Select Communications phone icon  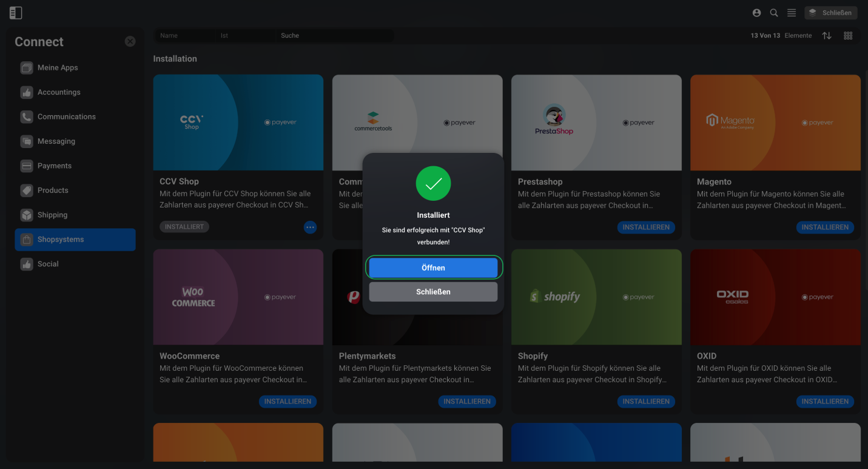(26, 117)
